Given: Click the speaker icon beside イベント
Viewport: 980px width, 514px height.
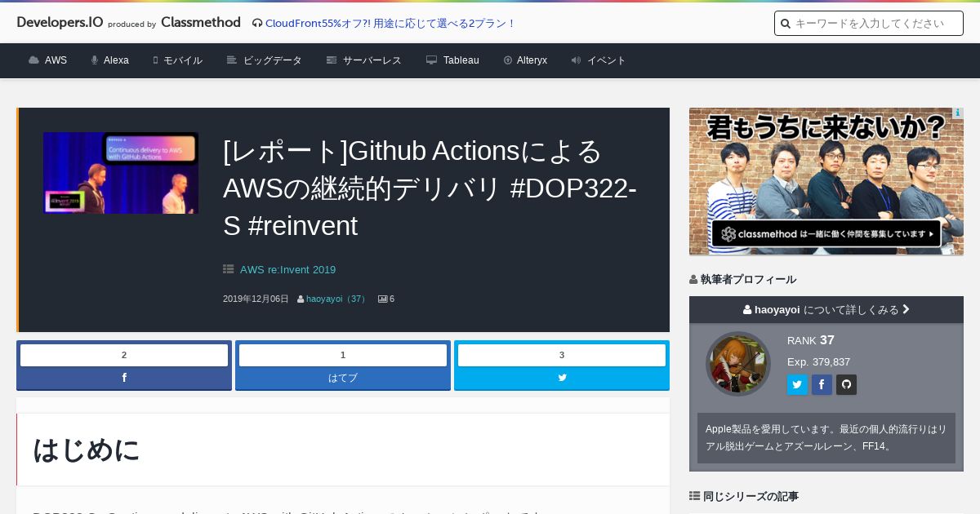Looking at the screenshot, I should click(576, 60).
